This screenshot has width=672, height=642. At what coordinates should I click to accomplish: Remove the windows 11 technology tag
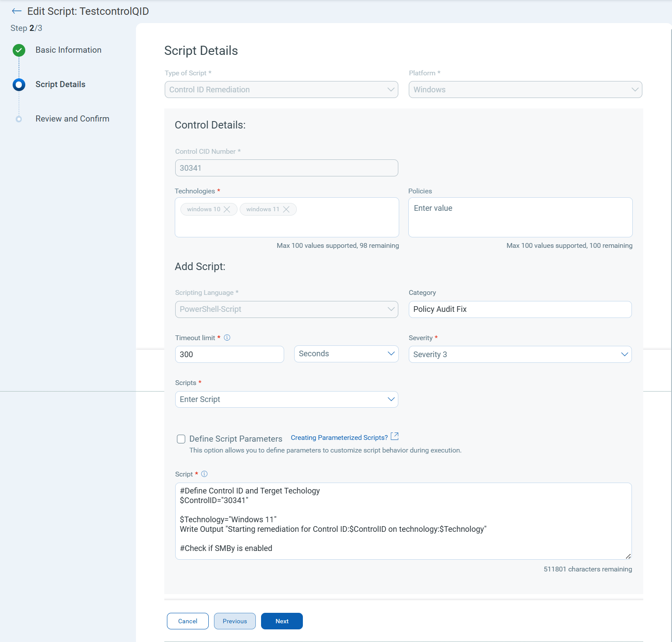point(286,209)
